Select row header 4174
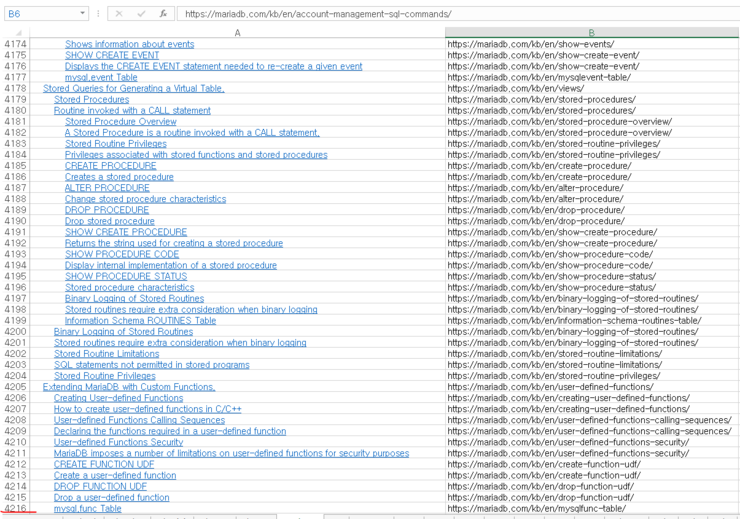This screenshot has width=740, height=519. click(x=16, y=44)
